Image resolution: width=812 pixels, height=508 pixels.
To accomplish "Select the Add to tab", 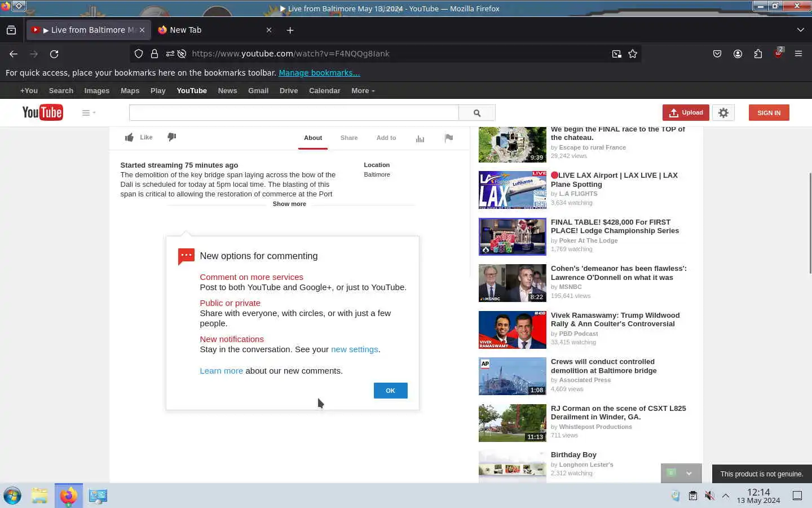I will pos(386,138).
